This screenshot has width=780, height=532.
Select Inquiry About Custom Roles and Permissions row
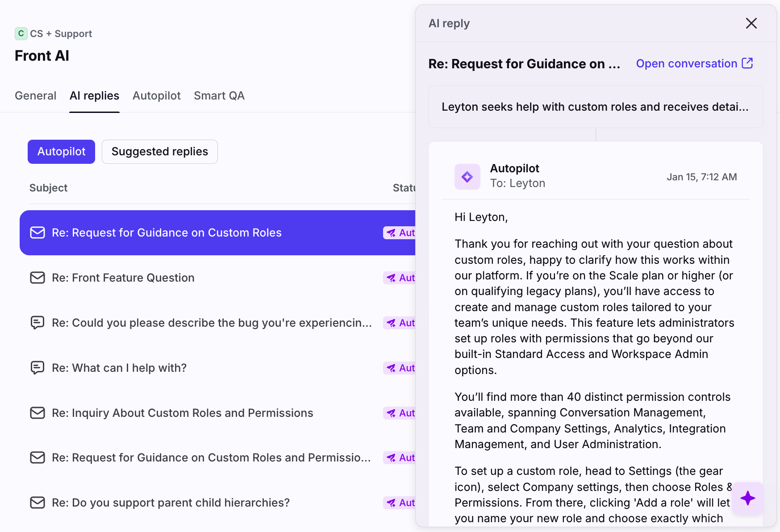[182, 413]
